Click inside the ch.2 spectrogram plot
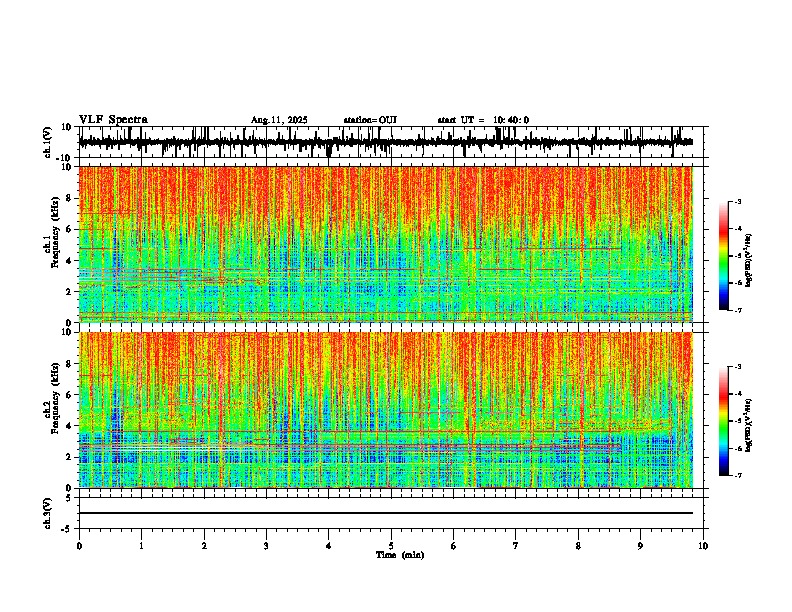This screenshot has width=792, height=612. click(386, 410)
